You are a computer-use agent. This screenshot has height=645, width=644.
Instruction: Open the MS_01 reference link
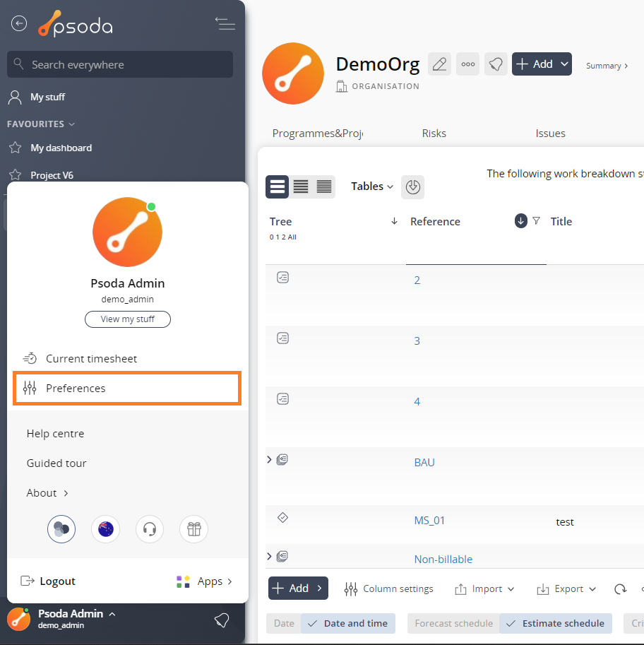[x=429, y=521]
